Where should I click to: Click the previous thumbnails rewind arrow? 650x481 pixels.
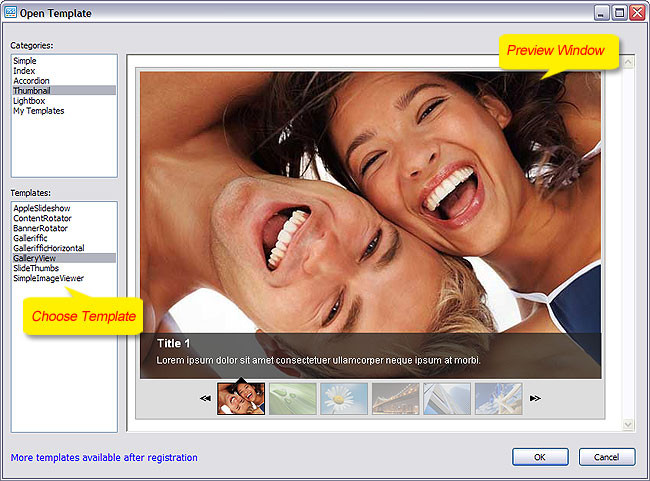(205, 398)
